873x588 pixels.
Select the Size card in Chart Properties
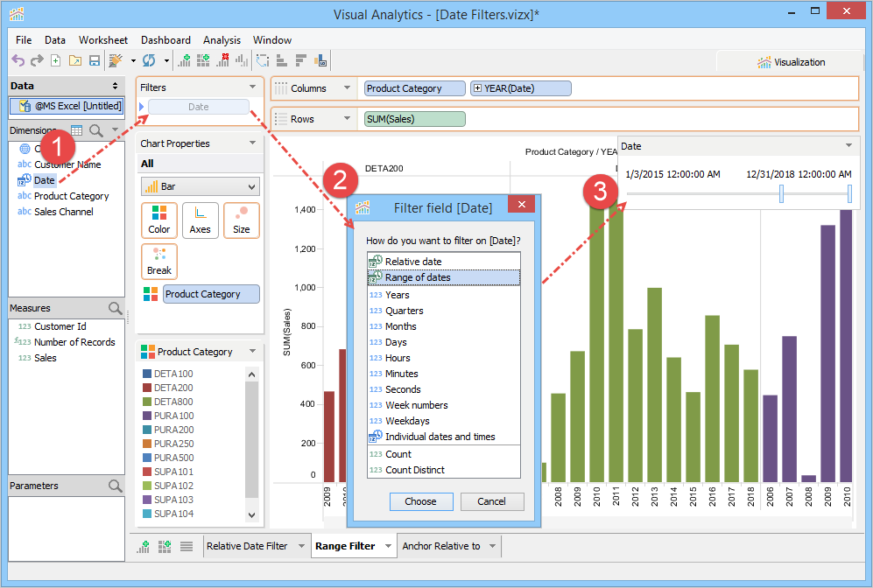241,220
